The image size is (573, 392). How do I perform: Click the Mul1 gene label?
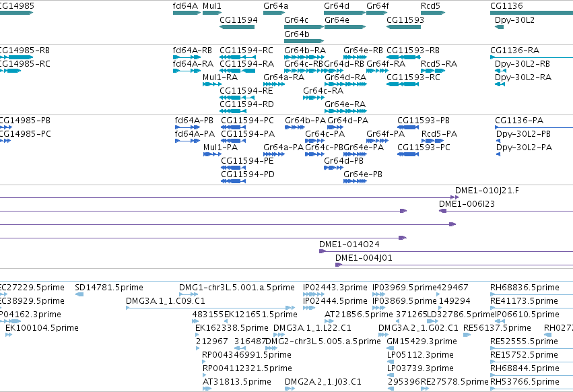click(x=212, y=6)
